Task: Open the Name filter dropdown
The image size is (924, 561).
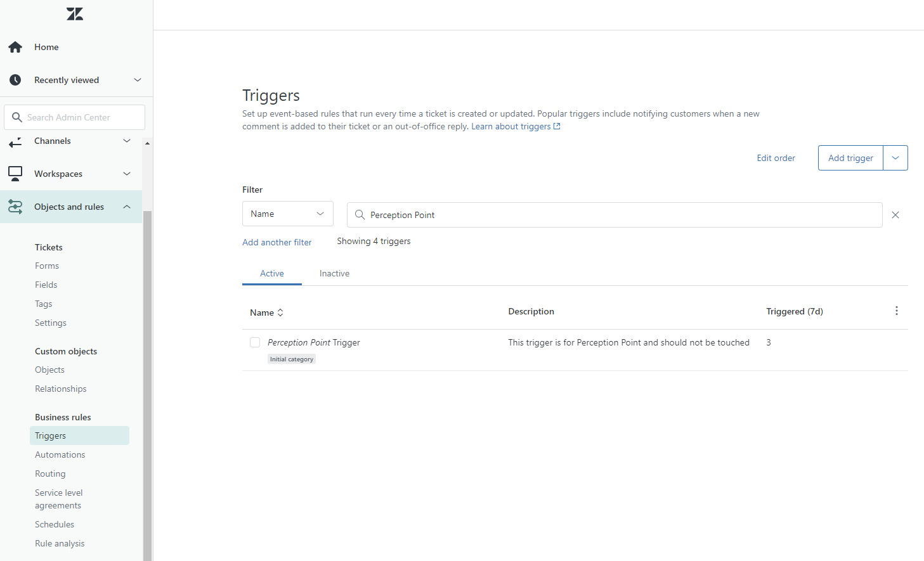Action: (287, 214)
